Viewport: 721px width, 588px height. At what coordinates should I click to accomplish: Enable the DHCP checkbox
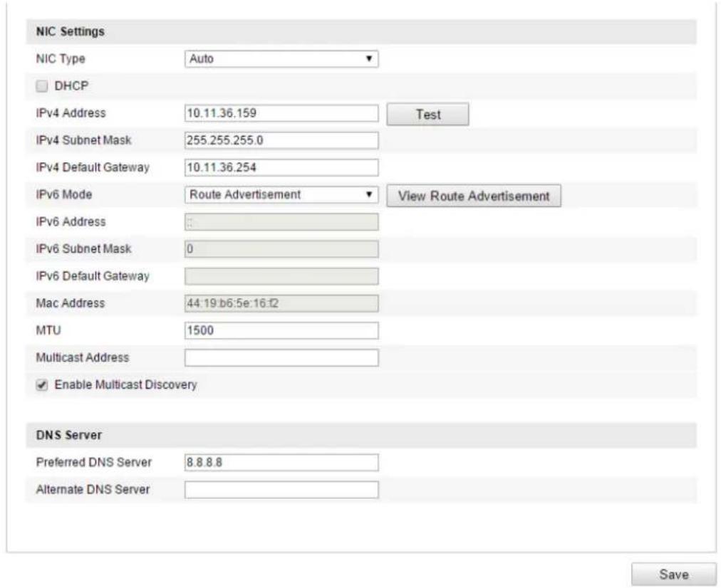tap(42, 86)
